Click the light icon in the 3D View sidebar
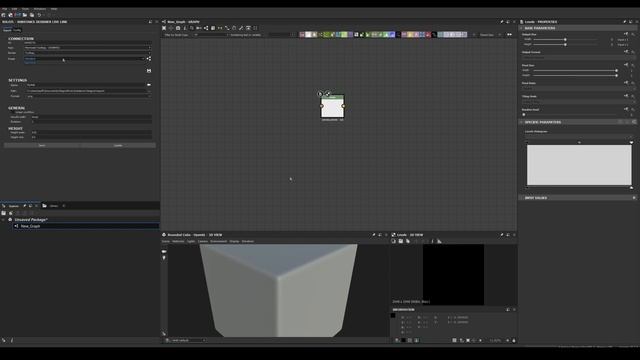The width and height of the screenshot is (640, 360). [164, 258]
